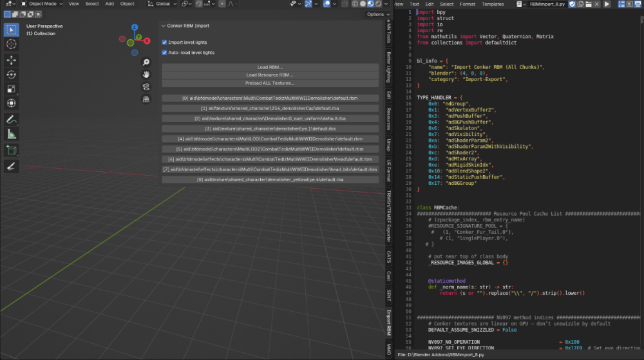Screen dimensions: 644x360
Task: Open Global transform orientation dropdown
Action: click(x=162, y=4)
